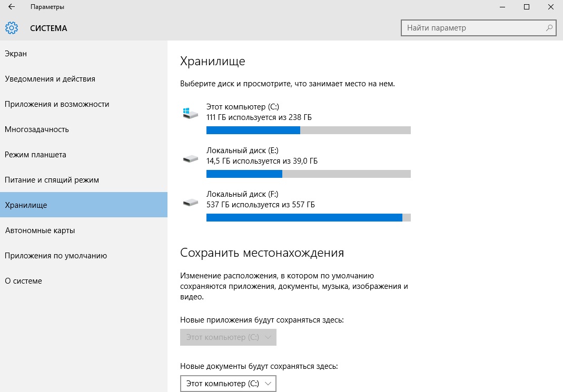Open the Экран settings page
This screenshot has width=563, height=392.
[x=84, y=54]
